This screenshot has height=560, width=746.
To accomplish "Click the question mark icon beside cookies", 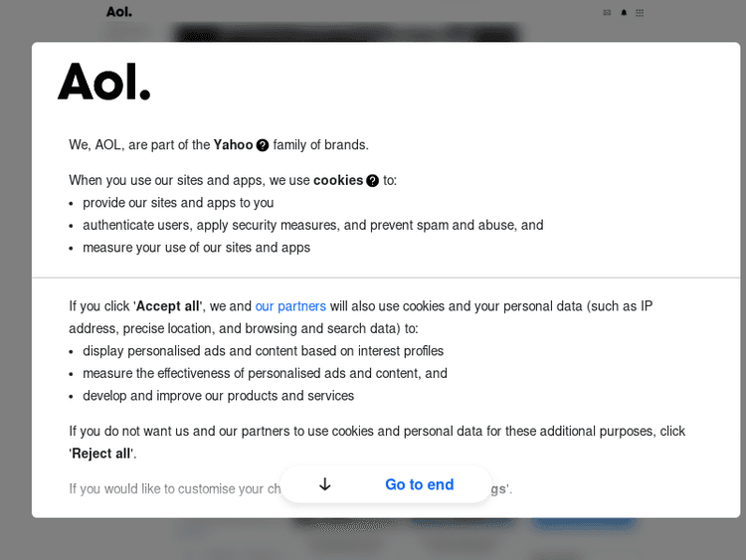I will tap(372, 181).
